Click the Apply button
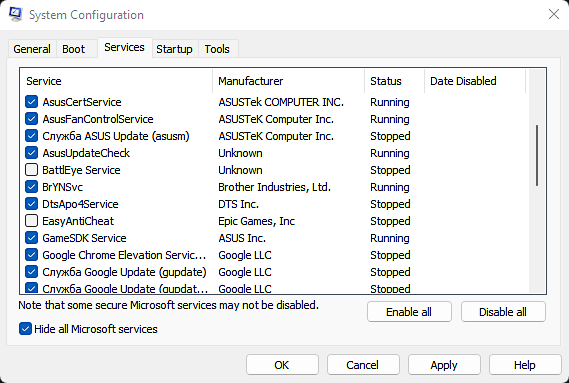569x383 pixels. (444, 365)
